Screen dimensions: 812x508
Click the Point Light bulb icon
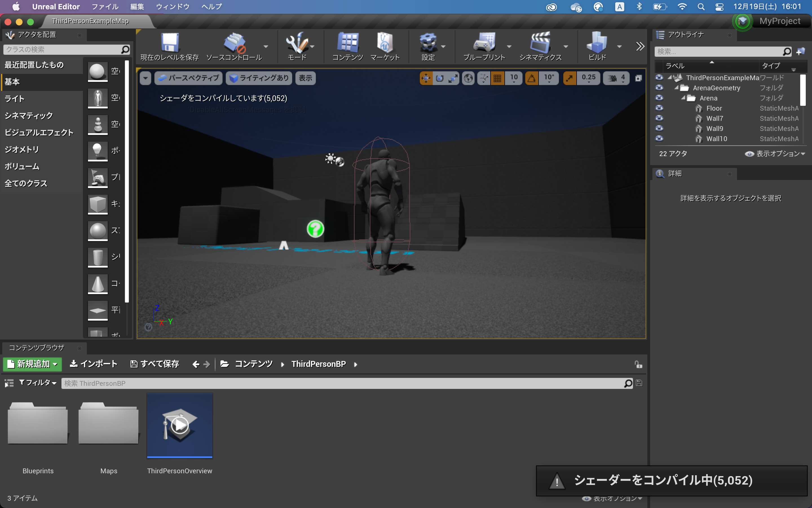pyautogui.click(x=98, y=151)
